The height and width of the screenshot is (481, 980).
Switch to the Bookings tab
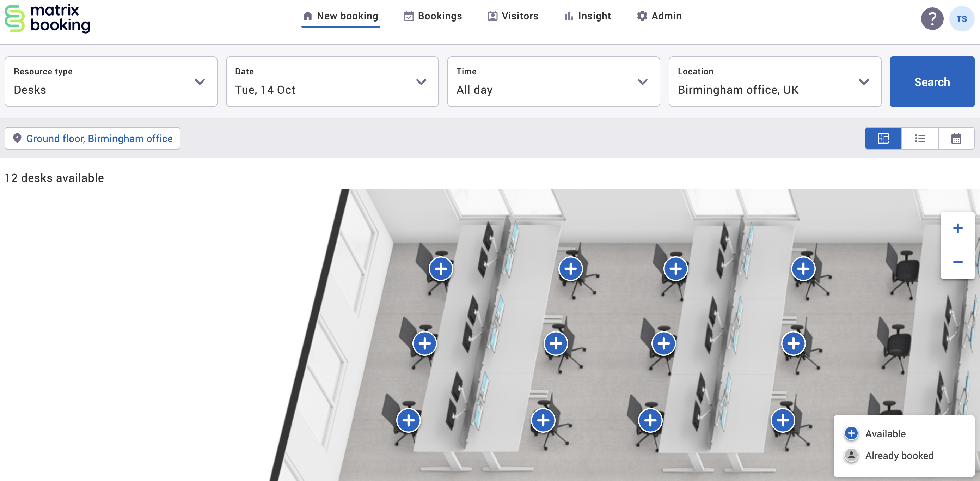pos(433,16)
